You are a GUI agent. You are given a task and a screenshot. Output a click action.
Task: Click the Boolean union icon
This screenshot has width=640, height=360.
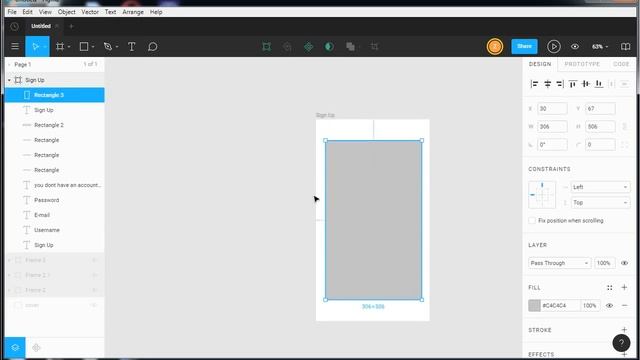(x=350, y=47)
